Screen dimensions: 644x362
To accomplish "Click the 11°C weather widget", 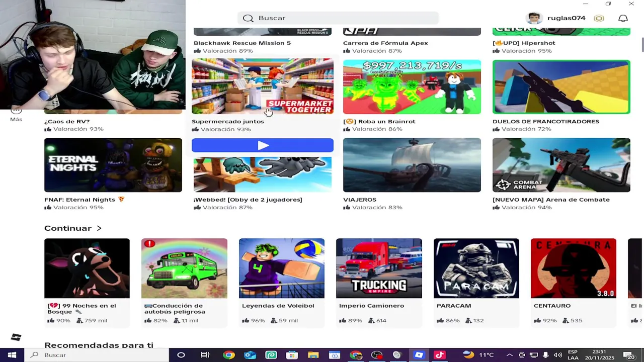I will click(478, 355).
